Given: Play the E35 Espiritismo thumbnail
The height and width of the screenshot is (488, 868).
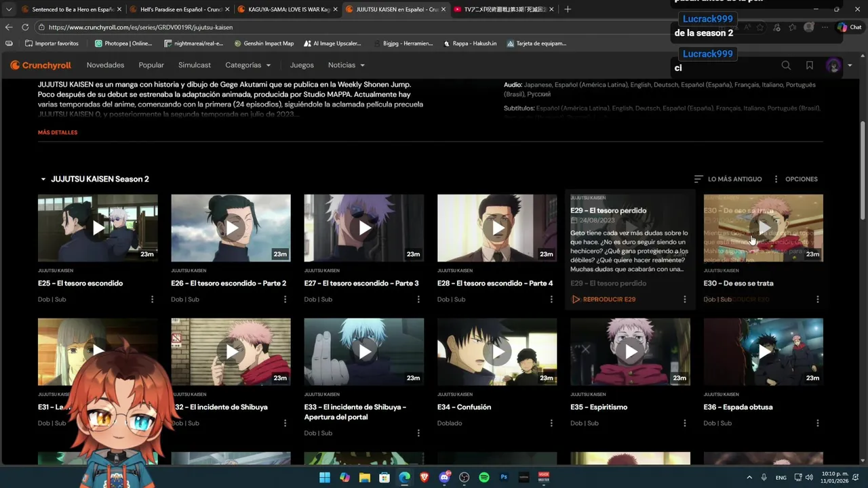Looking at the screenshot, I should coord(631,352).
